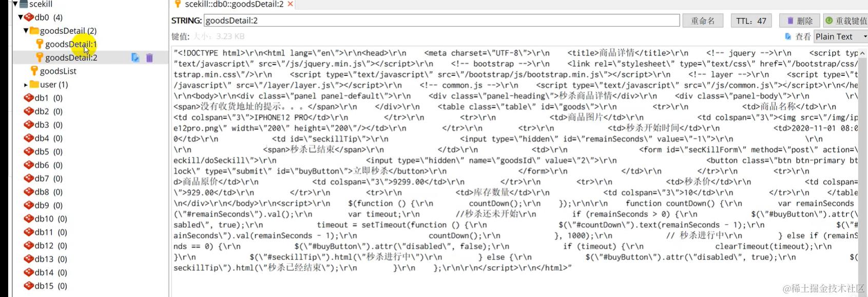868x297 pixels.
Task: Select the db5 (0) label
Action: click(48, 151)
